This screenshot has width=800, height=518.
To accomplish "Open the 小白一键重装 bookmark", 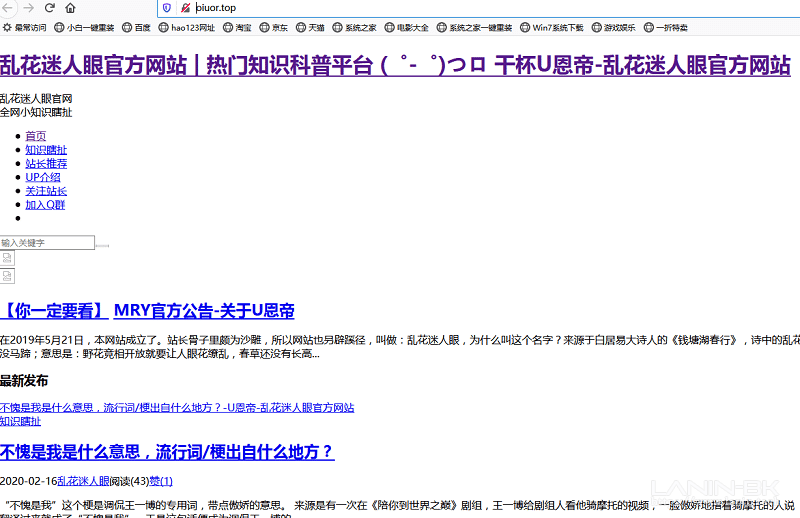I will [84, 28].
